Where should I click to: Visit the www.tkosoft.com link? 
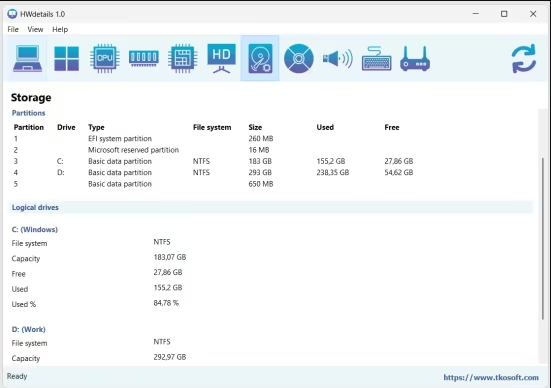click(491, 377)
